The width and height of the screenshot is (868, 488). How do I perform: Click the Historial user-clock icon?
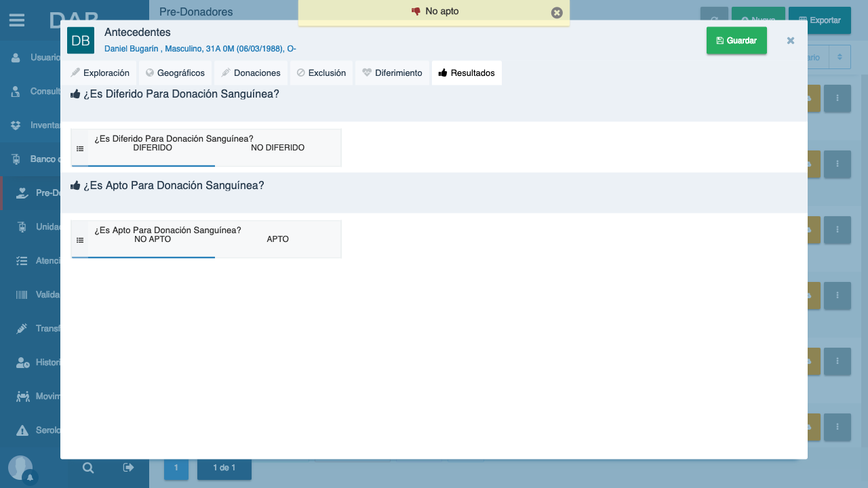tap(22, 363)
